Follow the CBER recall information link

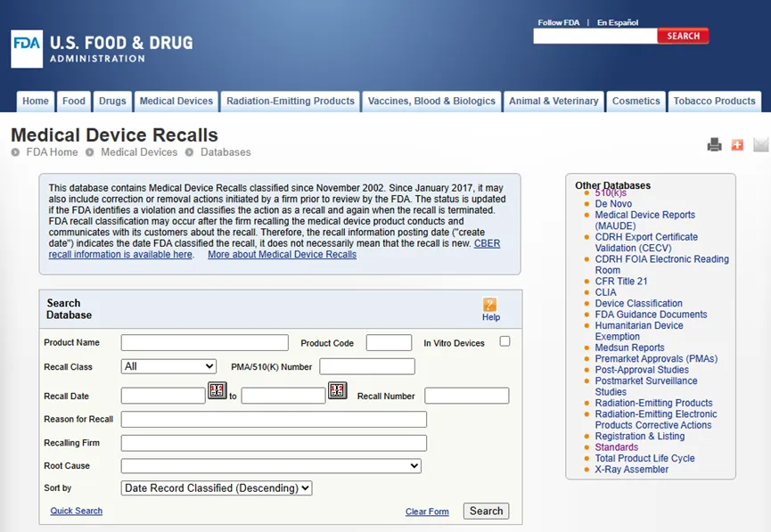pyautogui.click(x=120, y=254)
